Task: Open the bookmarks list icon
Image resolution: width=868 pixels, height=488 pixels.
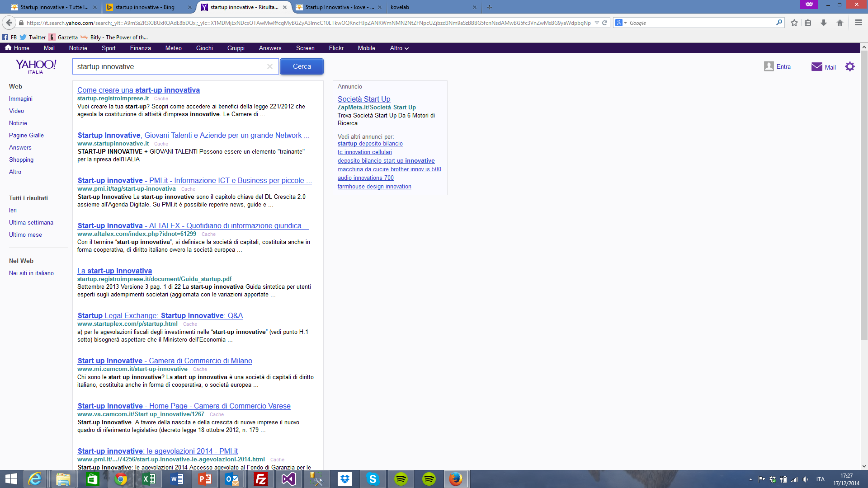Action: [x=808, y=23]
